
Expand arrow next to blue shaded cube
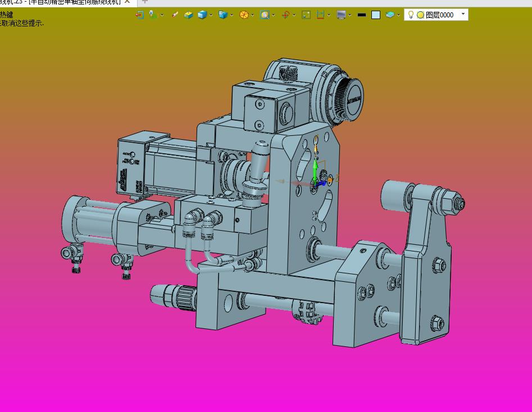[x=211, y=15]
